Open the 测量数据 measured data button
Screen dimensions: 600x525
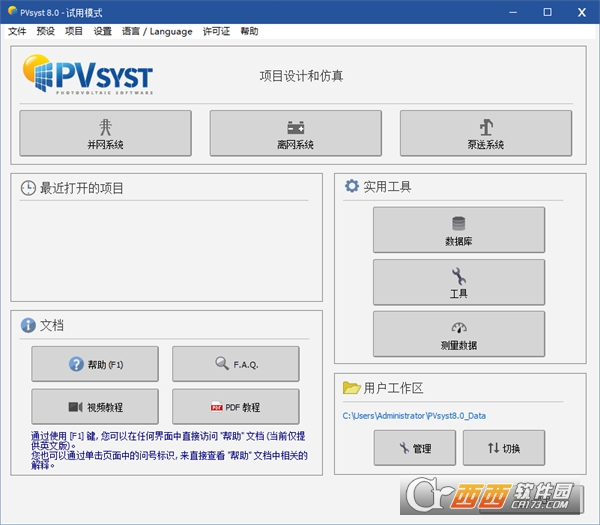click(459, 334)
